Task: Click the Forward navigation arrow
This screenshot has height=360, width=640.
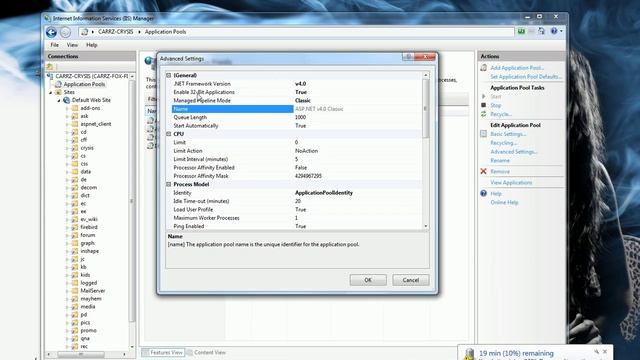Action: [x=65, y=32]
